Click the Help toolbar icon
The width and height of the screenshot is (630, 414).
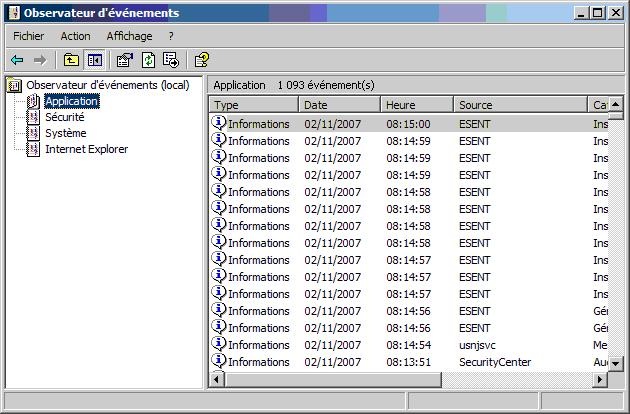coord(202,60)
